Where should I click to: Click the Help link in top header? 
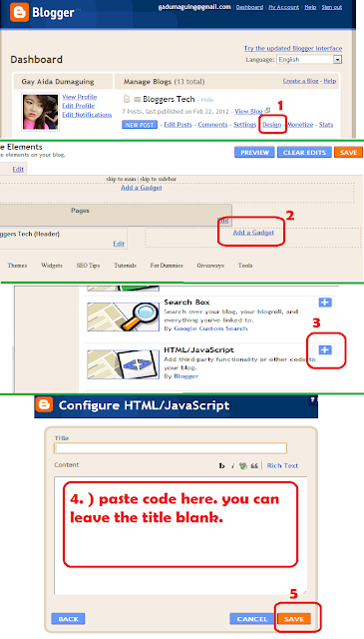click(x=310, y=7)
